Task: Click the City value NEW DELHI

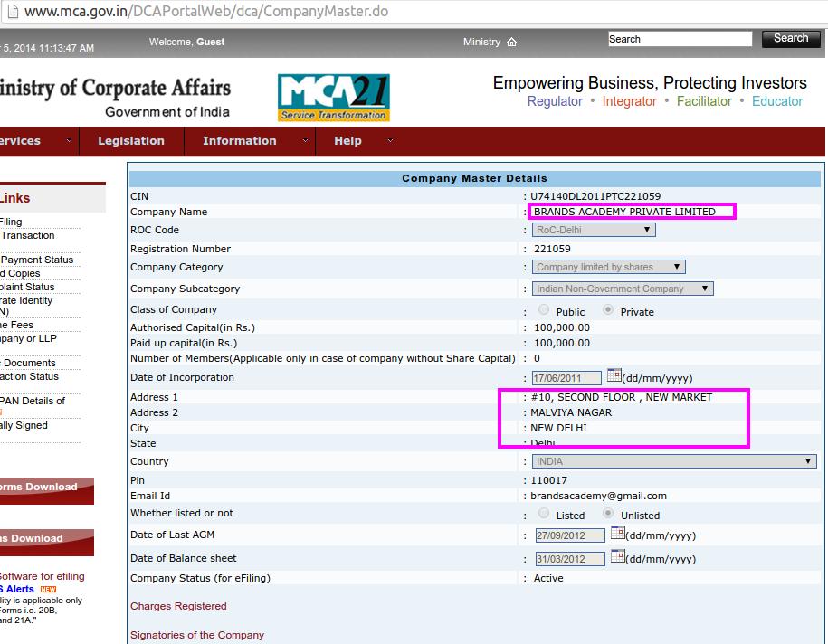Action: click(558, 428)
